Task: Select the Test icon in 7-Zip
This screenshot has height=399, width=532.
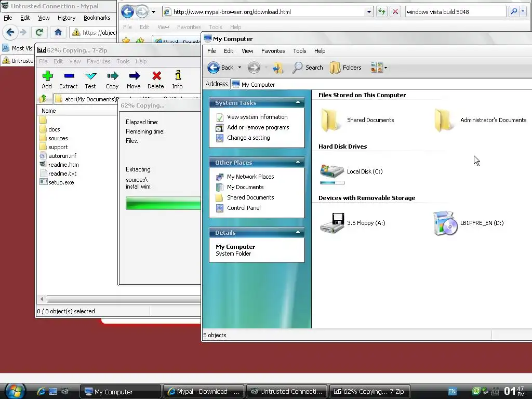Action: [x=90, y=76]
